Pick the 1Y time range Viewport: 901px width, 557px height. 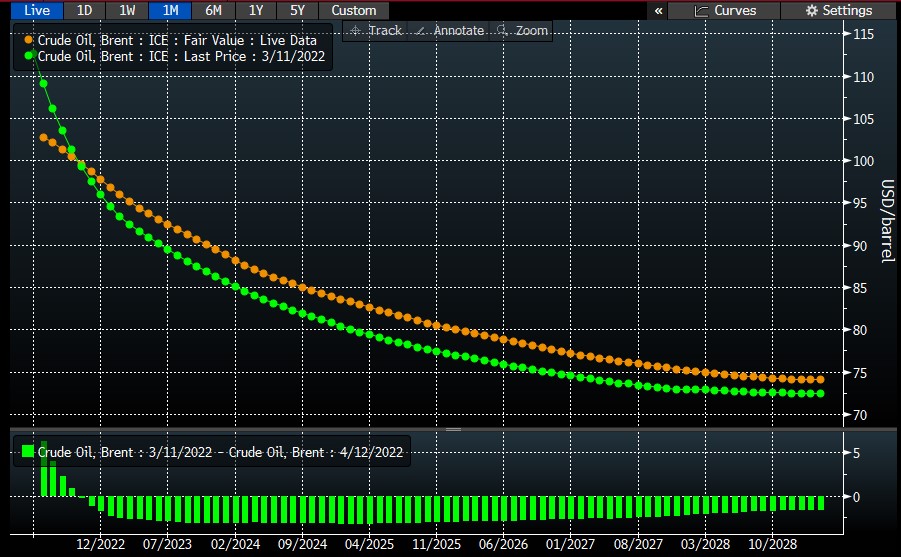256,10
